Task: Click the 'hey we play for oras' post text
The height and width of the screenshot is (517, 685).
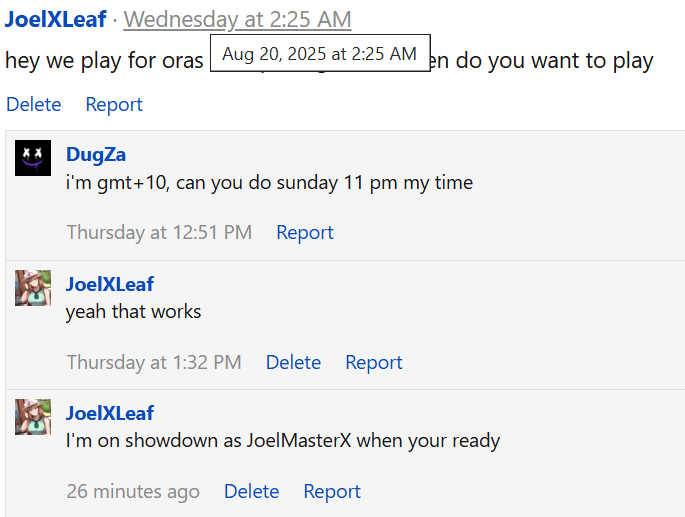Action: tap(104, 61)
